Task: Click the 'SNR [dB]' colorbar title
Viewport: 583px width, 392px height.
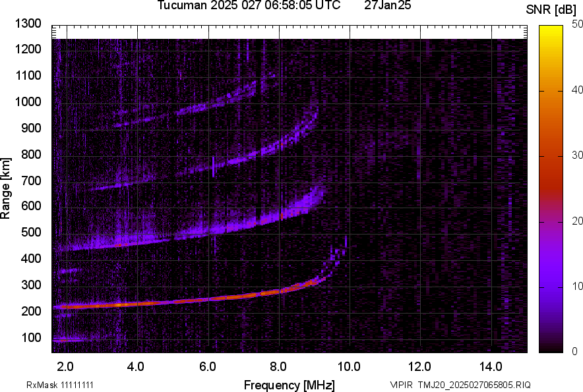Action: point(551,10)
